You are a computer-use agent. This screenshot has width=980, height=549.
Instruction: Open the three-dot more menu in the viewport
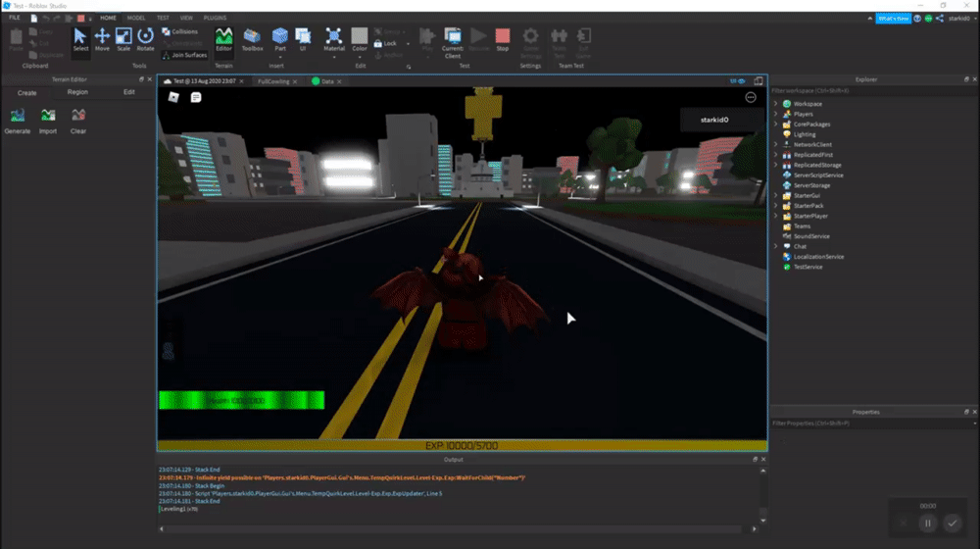click(751, 97)
